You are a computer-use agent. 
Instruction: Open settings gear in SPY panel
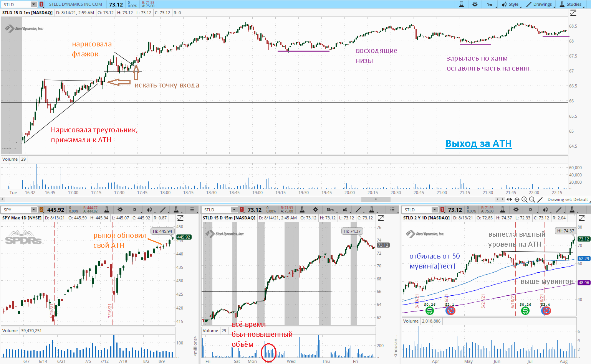click(x=120, y=209)
